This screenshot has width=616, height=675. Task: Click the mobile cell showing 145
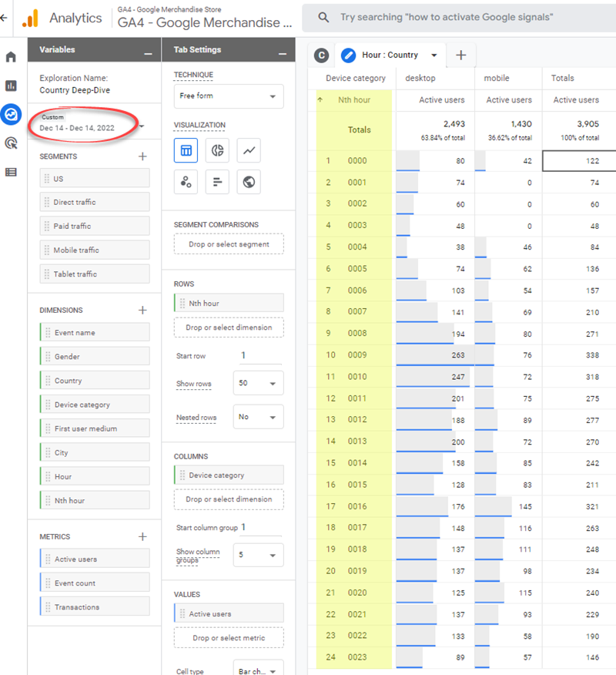coord(508,506)
